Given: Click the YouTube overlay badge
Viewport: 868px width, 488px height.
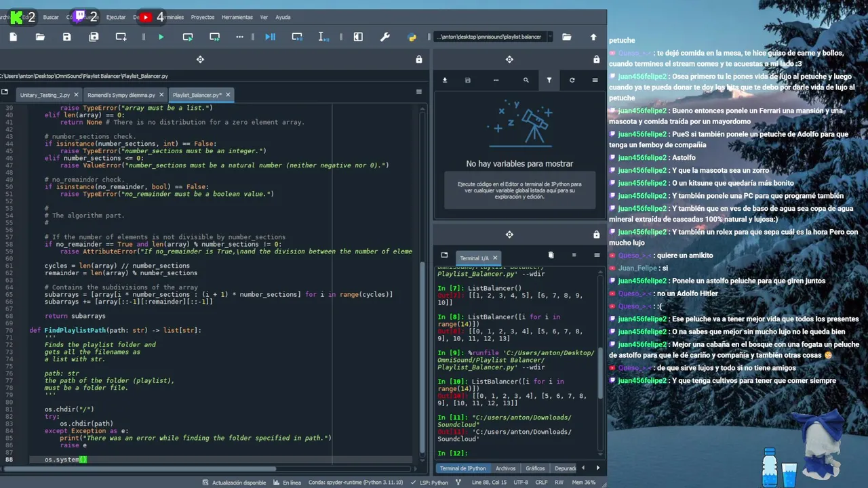Looking at the screenshot, I should 151,18.
